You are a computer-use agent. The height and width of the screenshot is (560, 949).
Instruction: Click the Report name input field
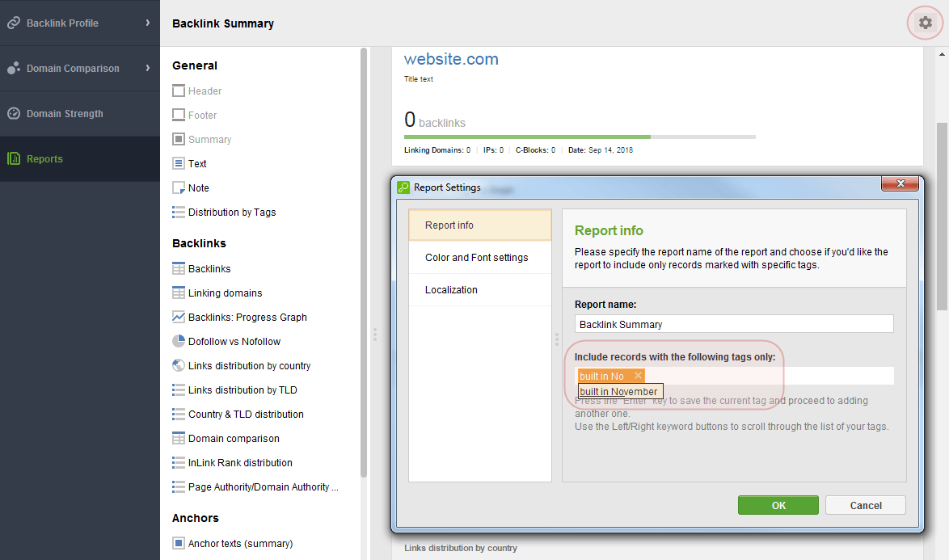click(x=733, y=324)
